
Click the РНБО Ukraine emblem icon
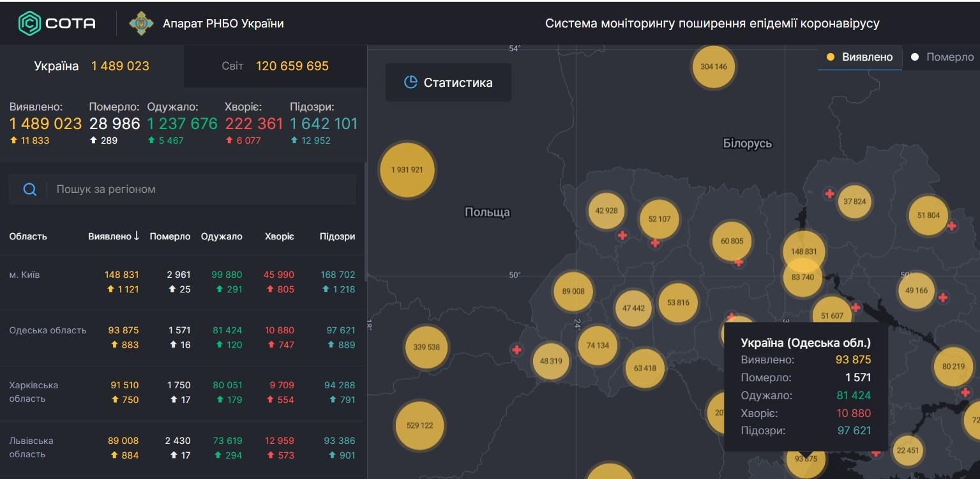(141, 24)
